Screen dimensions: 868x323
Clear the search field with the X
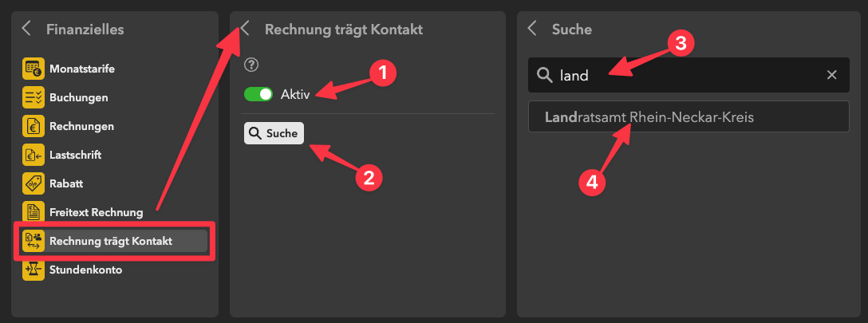point(831,75)
